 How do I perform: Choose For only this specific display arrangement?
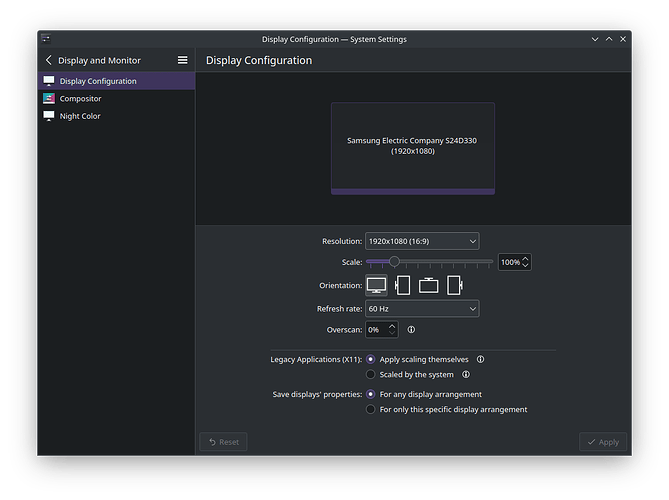click(x=371, y=409)
